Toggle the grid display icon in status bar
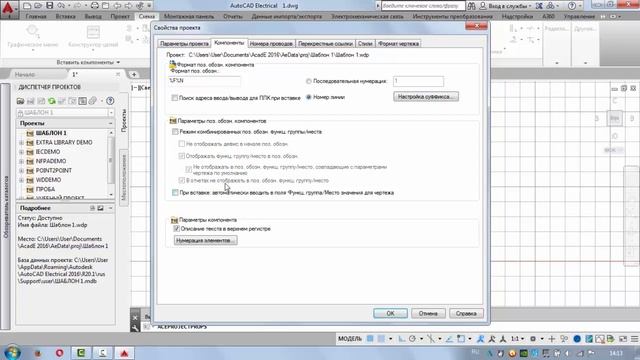The image size is (640, 360). pos(370,339)
